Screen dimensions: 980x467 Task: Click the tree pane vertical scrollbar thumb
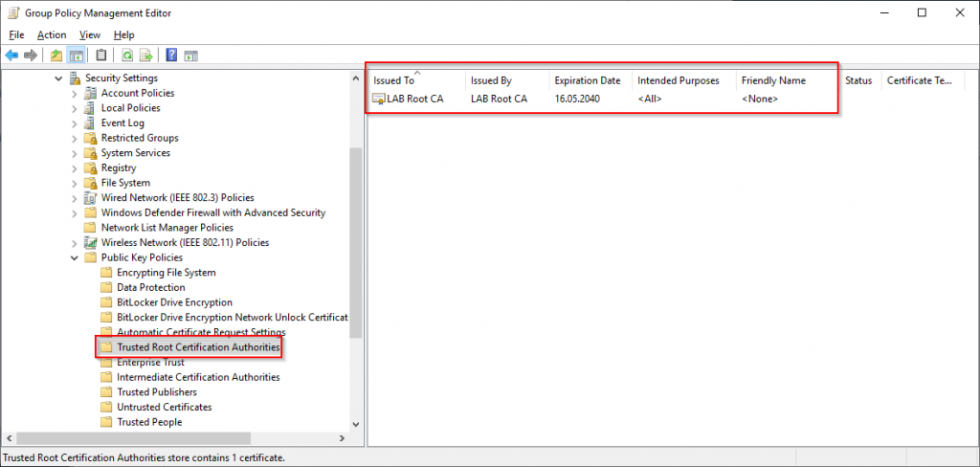[356, 242]
